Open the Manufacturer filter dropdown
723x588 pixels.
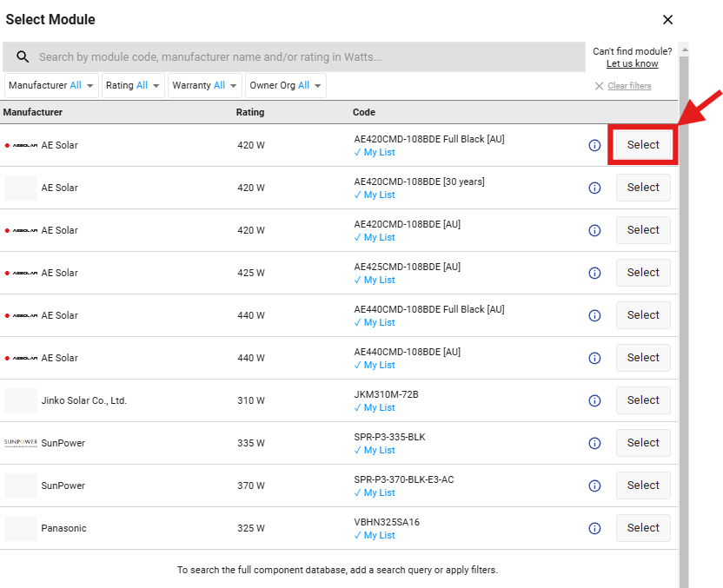(x=51, y=86)
